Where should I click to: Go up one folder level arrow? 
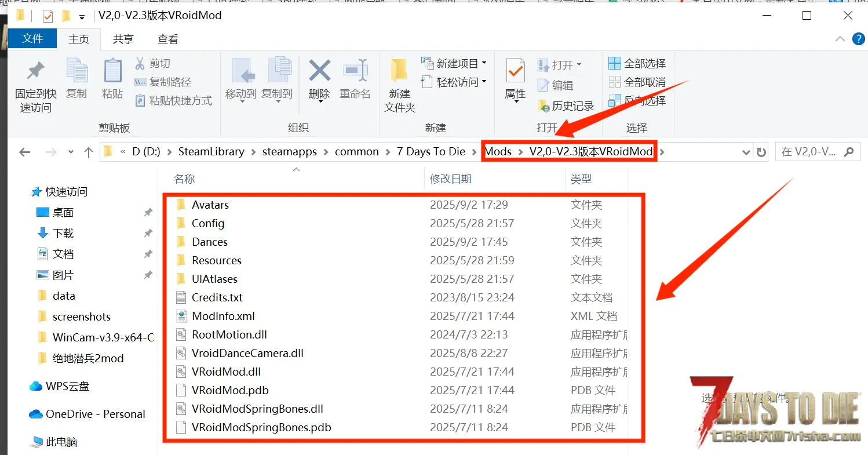point(89,152)
